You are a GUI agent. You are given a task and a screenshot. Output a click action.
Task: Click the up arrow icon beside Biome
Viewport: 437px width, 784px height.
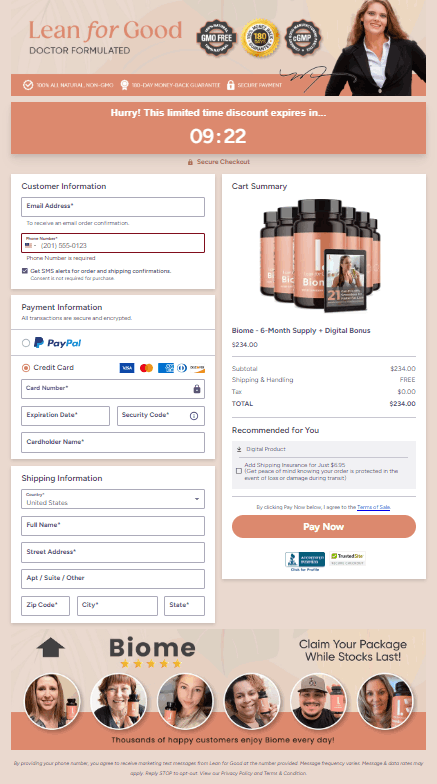coord(50,648)
